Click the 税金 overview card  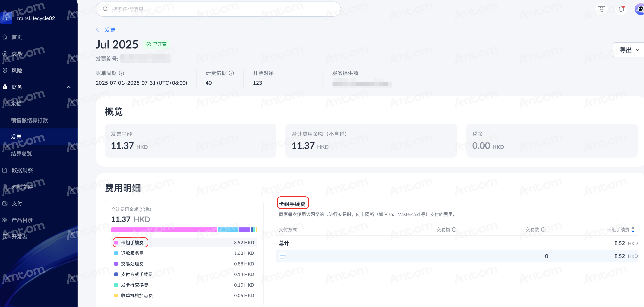(x=552, y=140)
